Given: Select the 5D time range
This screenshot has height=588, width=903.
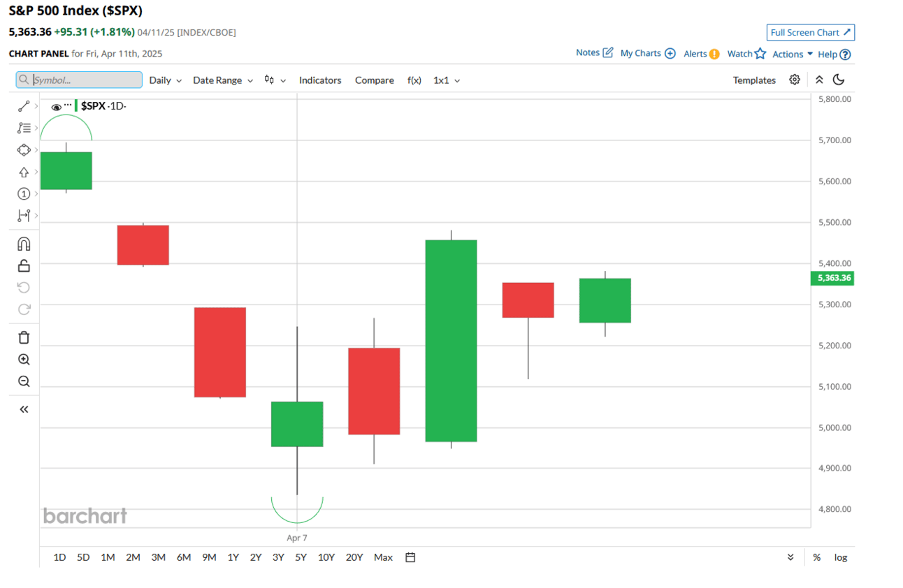Looking at the screenshot, I should point(83,557).
